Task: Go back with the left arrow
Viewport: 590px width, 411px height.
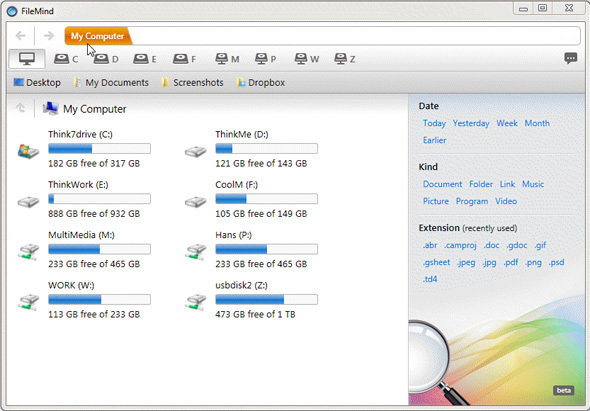Action: (x=21, y=36)
